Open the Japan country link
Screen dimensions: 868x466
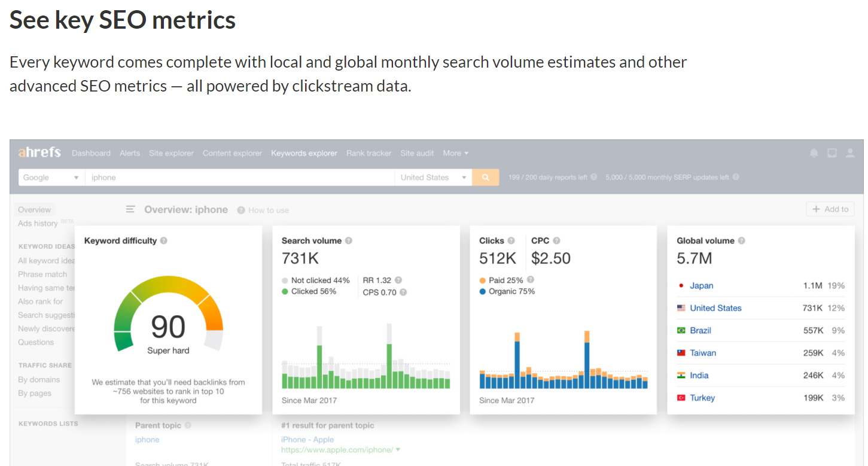click(x=702, y=286)
